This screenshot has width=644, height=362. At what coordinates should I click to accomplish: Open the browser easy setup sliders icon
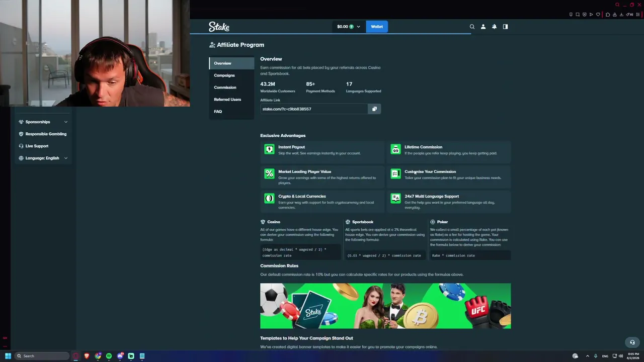tap(639, 15)
